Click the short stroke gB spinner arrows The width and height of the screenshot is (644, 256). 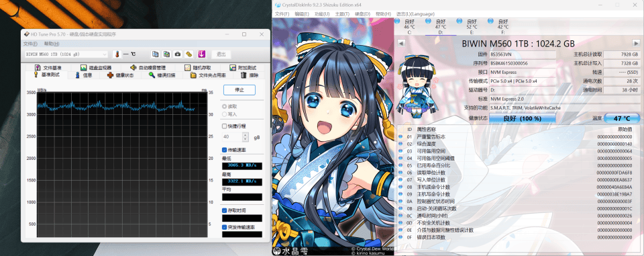tap(246, 136)
